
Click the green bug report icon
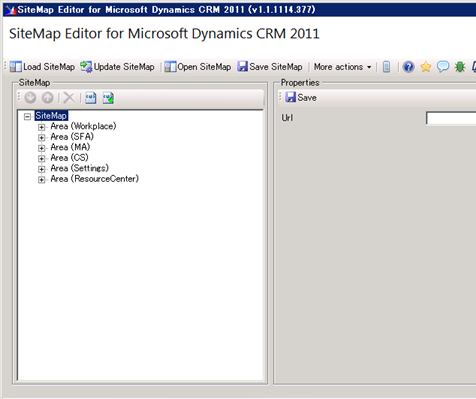[460, 67]
